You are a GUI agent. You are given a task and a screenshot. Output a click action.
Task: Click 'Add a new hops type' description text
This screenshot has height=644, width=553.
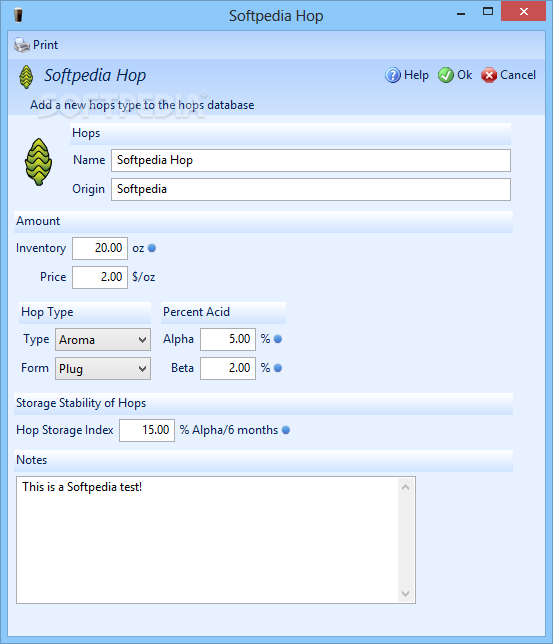pyautogui.click(x=142, y=105)
